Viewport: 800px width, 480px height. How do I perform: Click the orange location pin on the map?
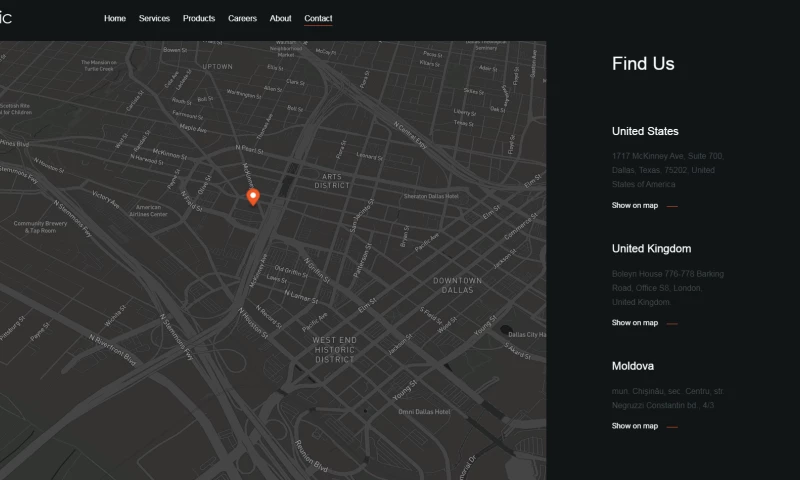point(253,196)
